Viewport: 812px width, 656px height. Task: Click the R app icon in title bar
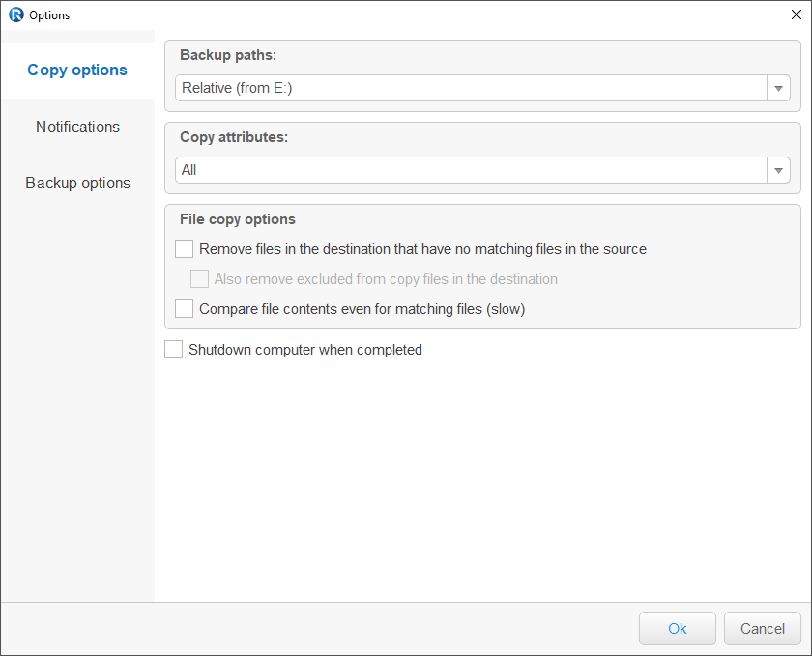pyautogui.click(x=15, y=14)
